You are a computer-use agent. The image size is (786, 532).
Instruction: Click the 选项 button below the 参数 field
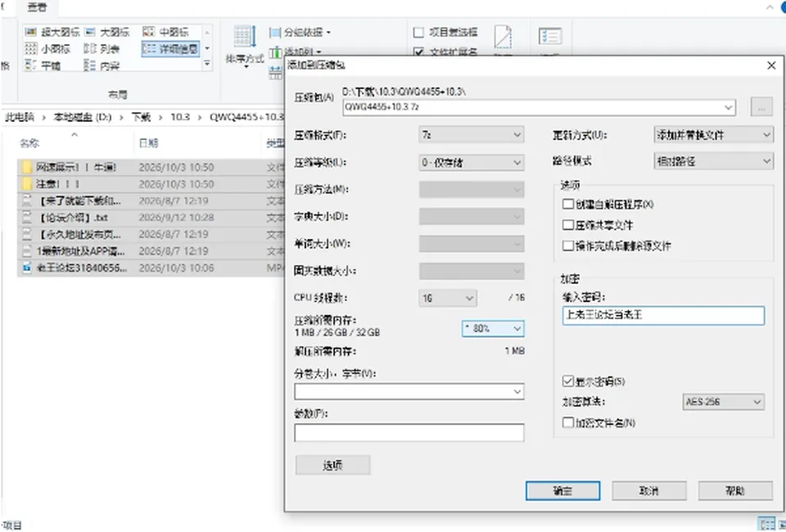(x=333, y=465)
